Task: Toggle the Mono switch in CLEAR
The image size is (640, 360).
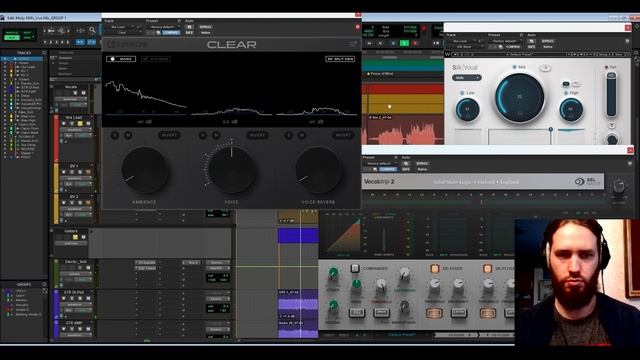Action: (x=121, y=59)
